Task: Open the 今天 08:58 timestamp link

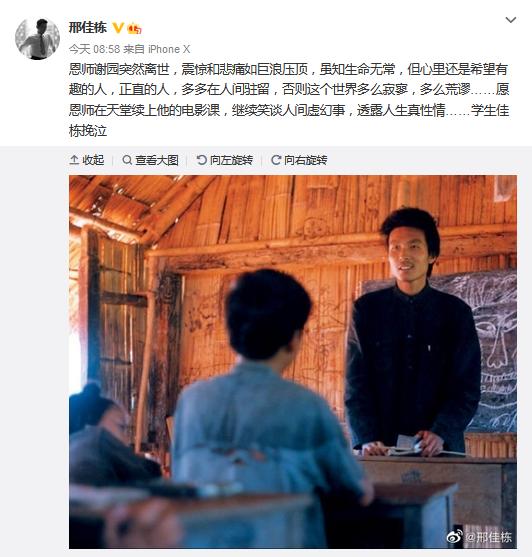Action: tap(94, 49)
